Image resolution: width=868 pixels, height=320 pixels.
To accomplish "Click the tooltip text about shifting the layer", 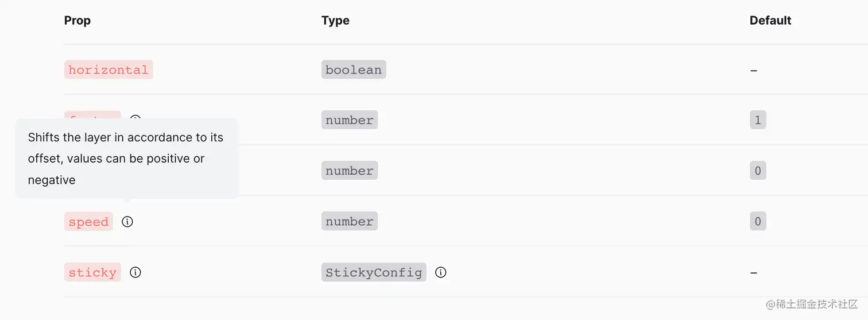I will [126, 159].
